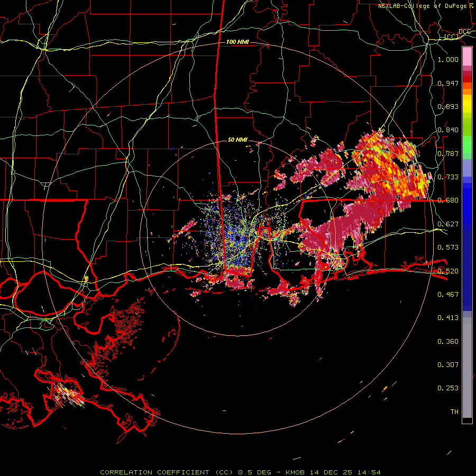Image resolution: width=476 pixels, height=476 pixels.
Task: Click the TH threshold label
Action: tap(454, 411)
